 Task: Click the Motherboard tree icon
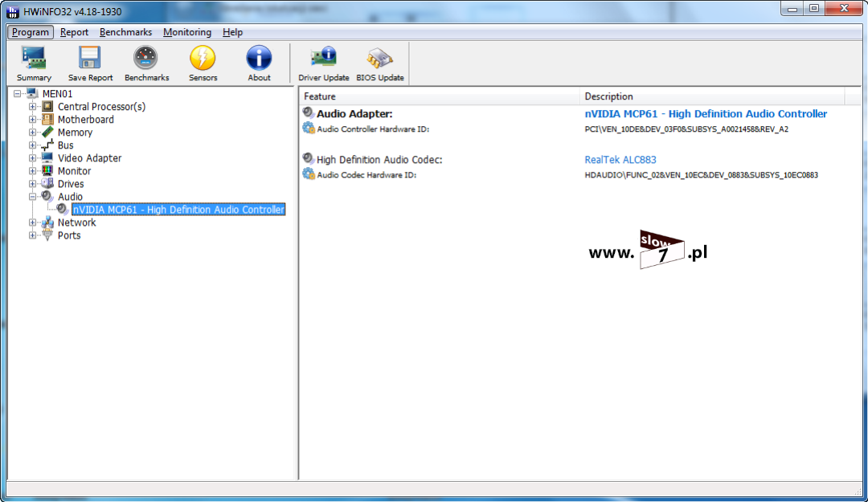47,119
